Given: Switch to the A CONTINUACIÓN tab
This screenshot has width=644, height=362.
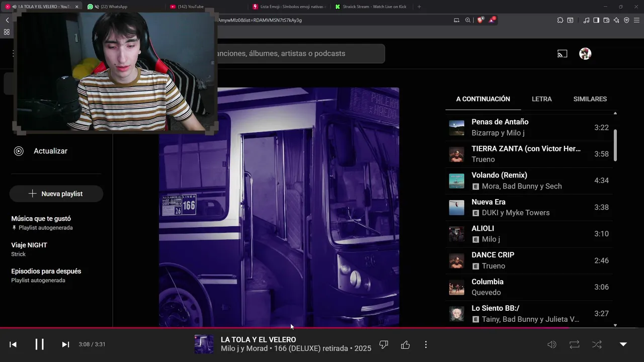Looking at the screenshot, I should [483, 99].
